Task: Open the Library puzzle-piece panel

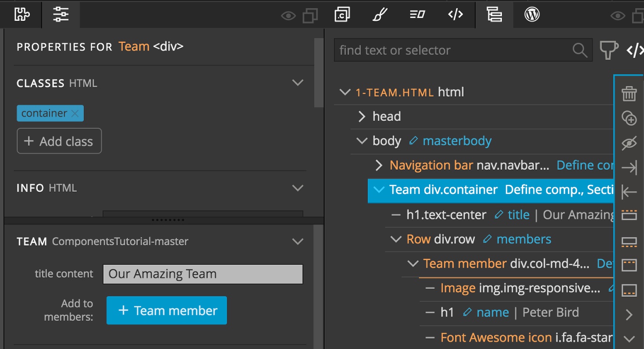Action: coord(22,15)
